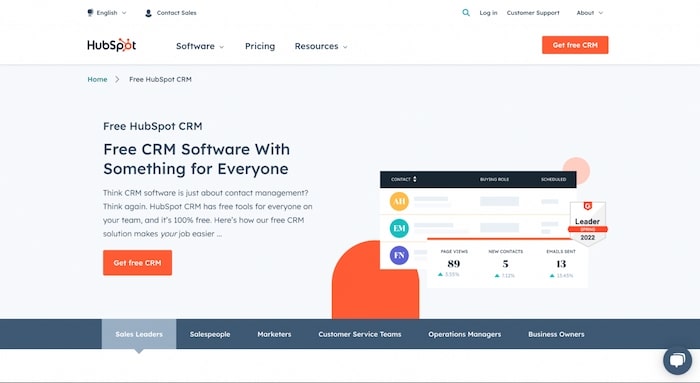Click the person icon beside Contact Sales
The height and width of the screenshot is (383, 700).
pos(148,13)
